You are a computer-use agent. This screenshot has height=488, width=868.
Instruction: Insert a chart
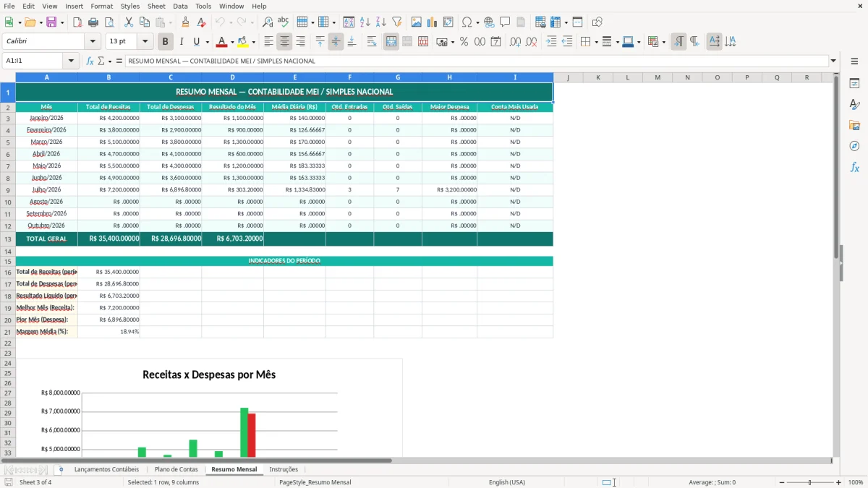pos(433,22)
